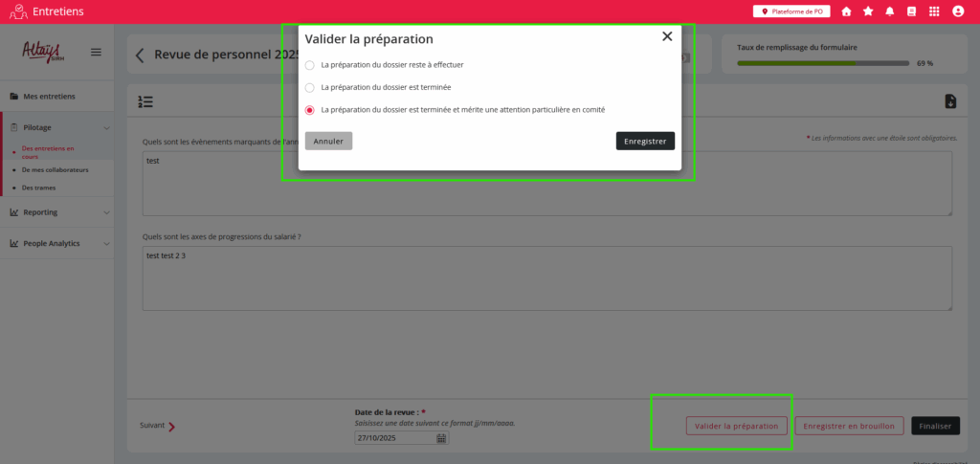Open favorites via the star icon
The image size is (980, 464).
[x=868, y=11]
